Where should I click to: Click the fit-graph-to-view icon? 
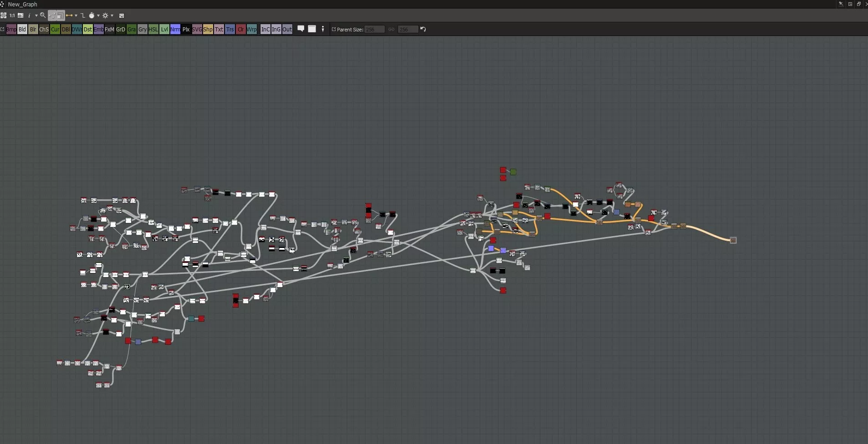coord(4,15)
